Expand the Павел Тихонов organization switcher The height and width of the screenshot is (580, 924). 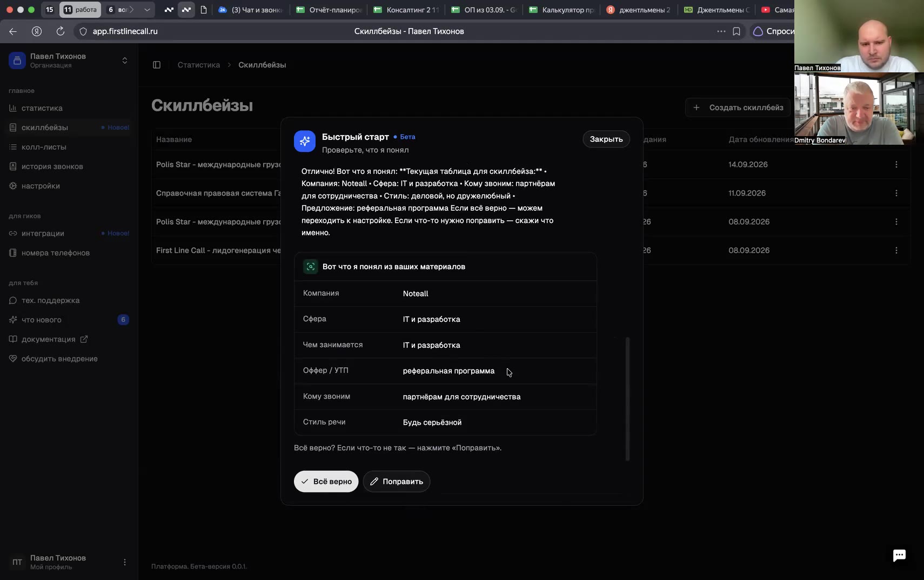click(x=69, y=60)
